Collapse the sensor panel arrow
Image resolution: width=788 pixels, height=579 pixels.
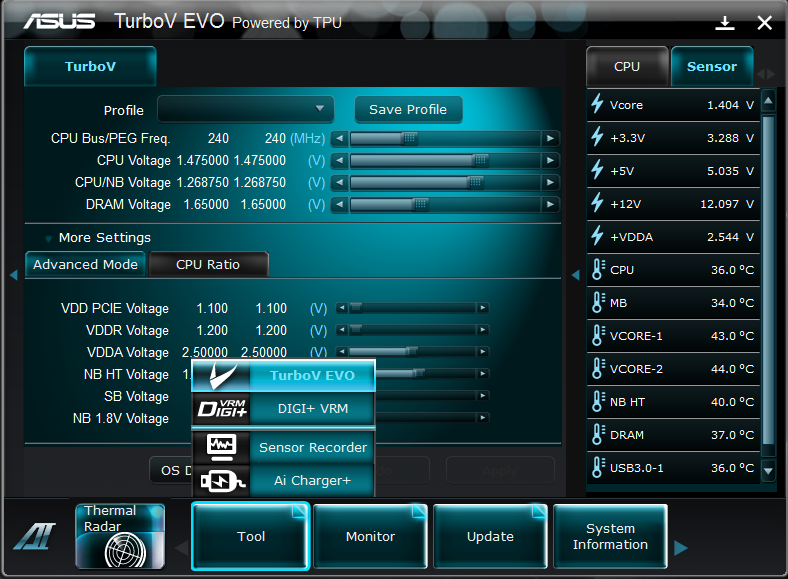click(x=576, y=275)
